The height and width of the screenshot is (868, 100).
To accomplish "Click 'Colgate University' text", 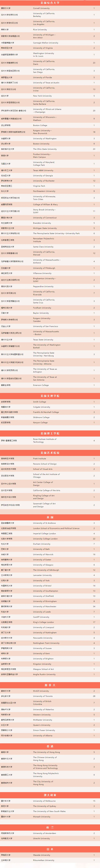I will pos(41,407).
